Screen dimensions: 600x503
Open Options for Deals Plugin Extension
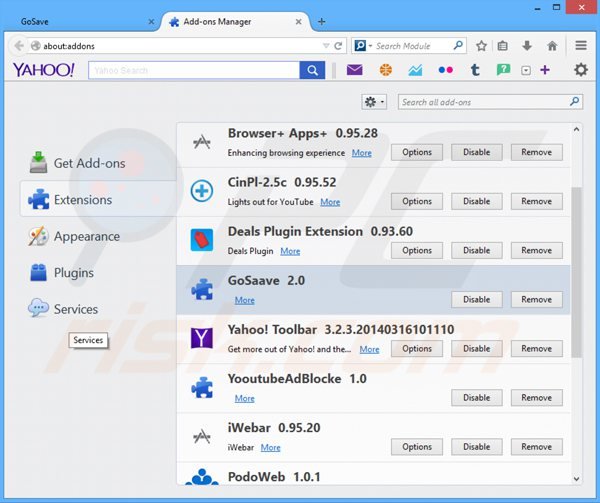point(417,251)
